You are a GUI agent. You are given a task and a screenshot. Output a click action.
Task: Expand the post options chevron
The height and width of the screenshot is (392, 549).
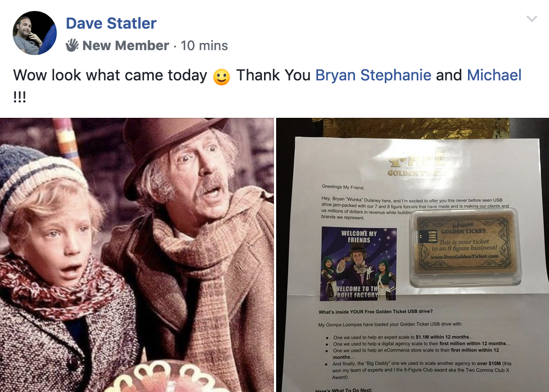pos(531,19)
